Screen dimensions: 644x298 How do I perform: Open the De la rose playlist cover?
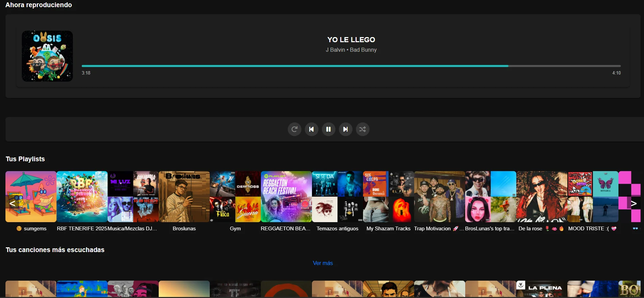point(542,197)
